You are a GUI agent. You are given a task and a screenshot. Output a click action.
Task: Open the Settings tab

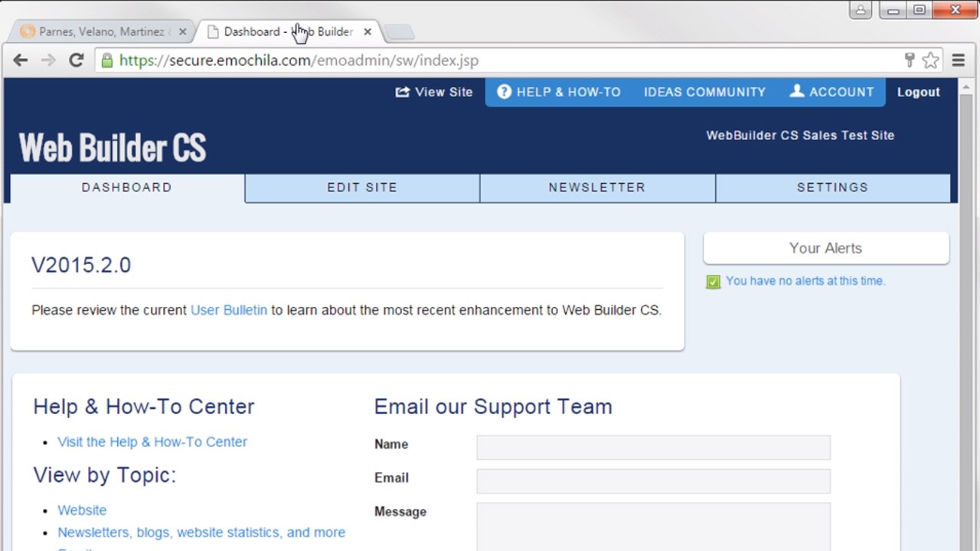pyautogui.click(x=832, y=187)
